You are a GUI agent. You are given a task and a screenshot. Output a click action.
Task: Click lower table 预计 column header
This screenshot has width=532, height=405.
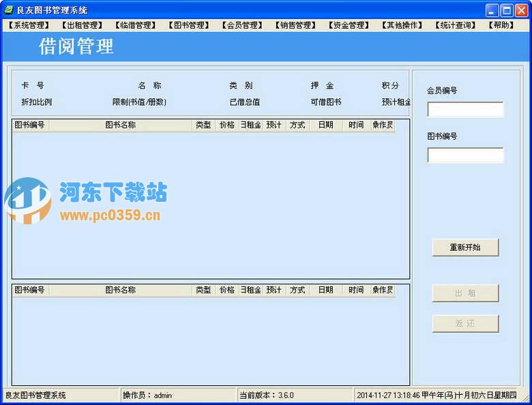(x=274, y=290)
